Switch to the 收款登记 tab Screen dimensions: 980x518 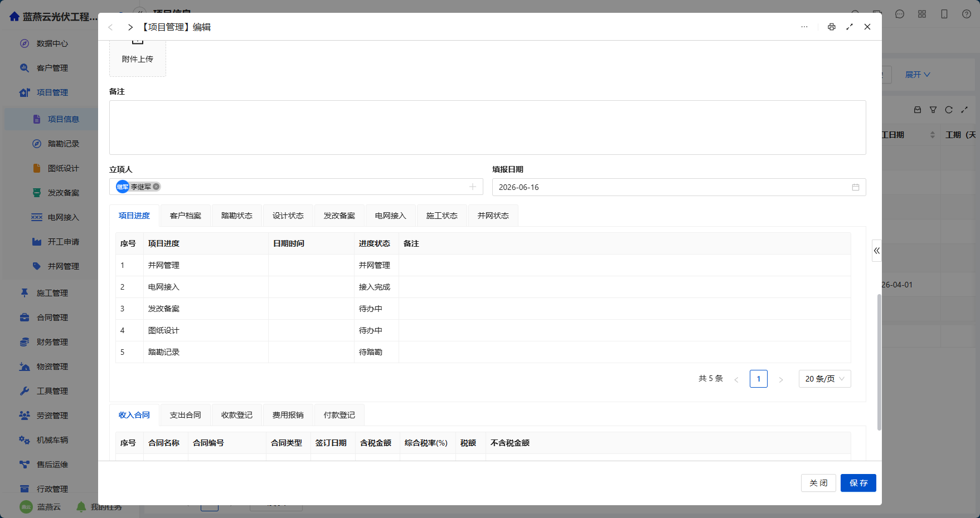(x=237, y=415)
